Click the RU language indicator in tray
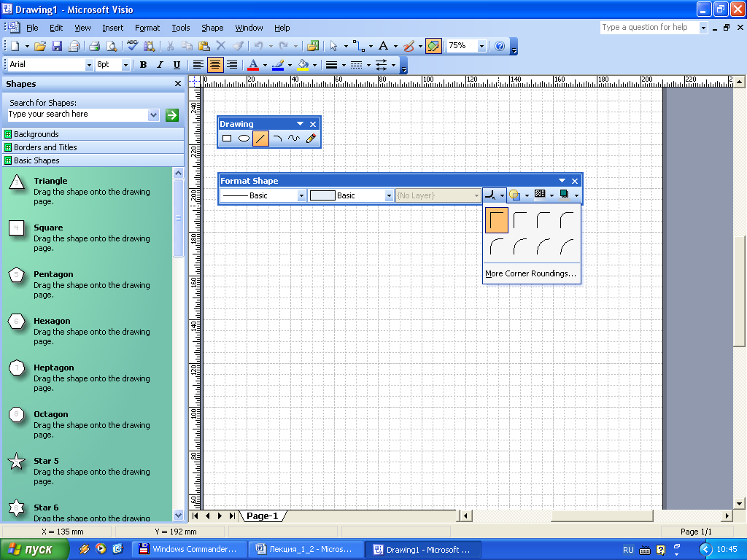The height and width of the screenshot is (560, 747). click(x=628, y=550)
